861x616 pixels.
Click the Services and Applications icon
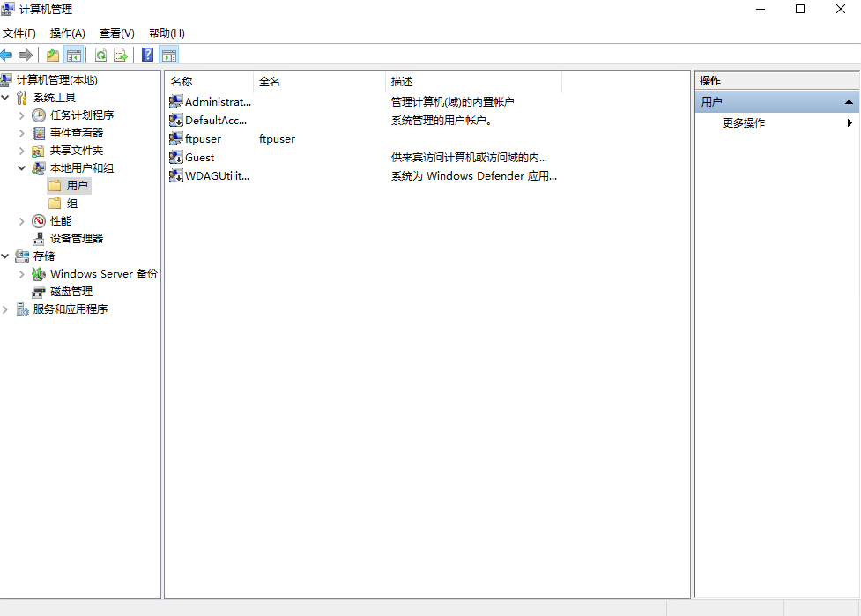pos(22,309)
